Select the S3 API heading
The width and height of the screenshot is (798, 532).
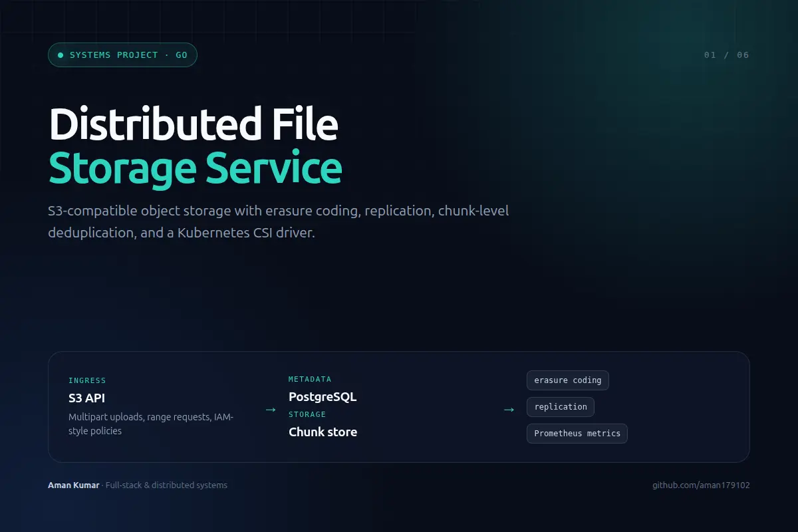[86, 398]
